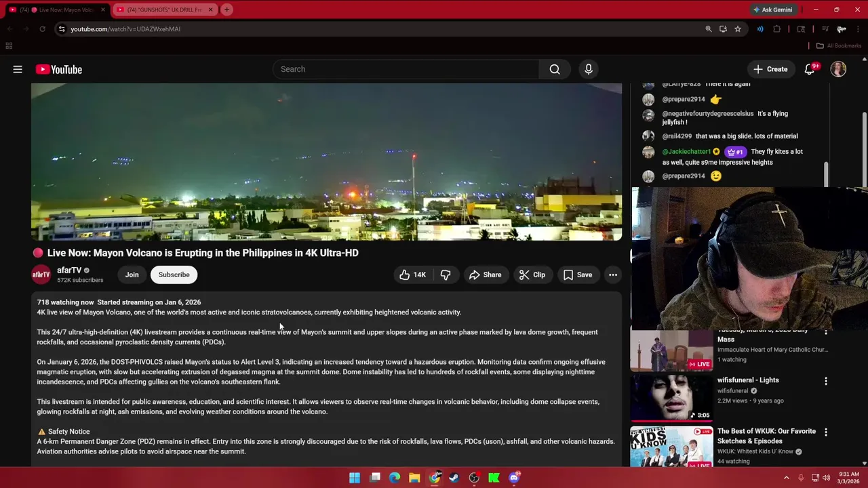The width and height of the screenshot is (868, 488).
Task: Click chat user @Jackiechatter1
Action: [686, 152]
